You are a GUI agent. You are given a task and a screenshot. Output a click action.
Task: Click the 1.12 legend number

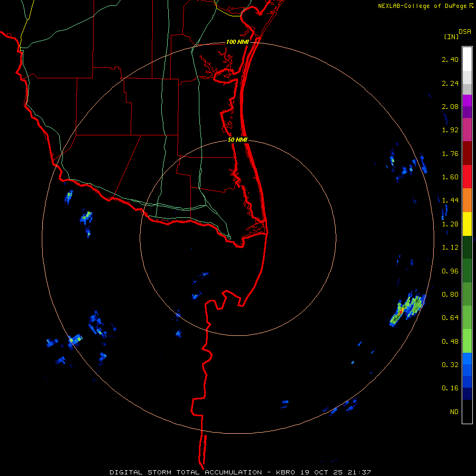click(450, 248)
